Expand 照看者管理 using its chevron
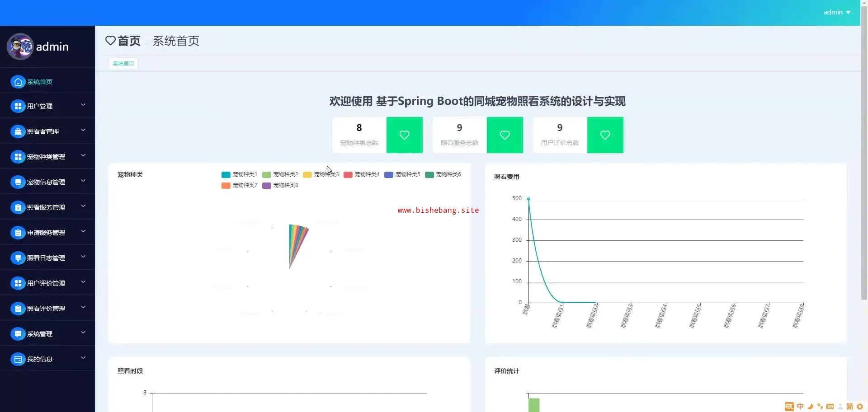This screenshot has height=412, width=868. [83, 131]
